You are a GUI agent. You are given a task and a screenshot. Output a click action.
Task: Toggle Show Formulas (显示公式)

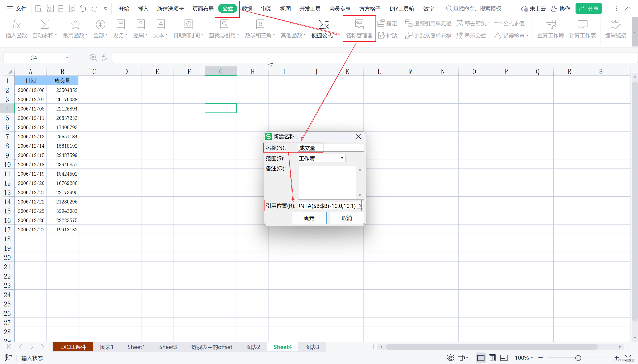[471, 35]
